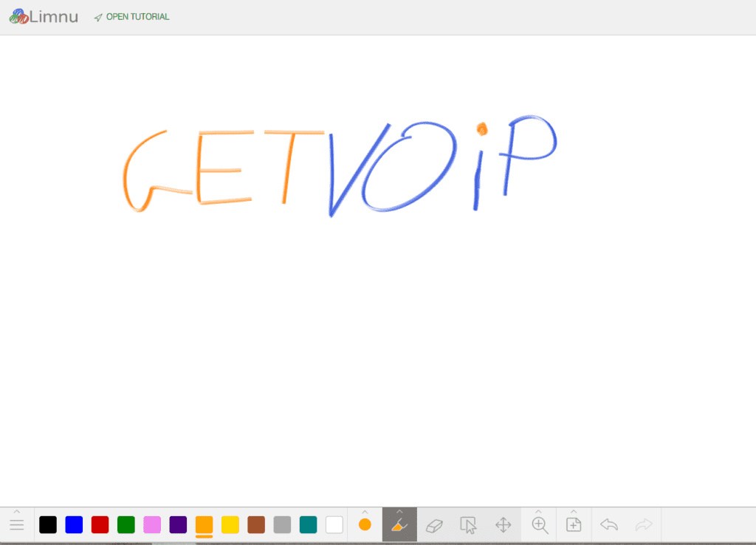The height and width of the screenshot is (545, 756).
Task: Select the white color swatch
Action: click(x=334, y=524)
